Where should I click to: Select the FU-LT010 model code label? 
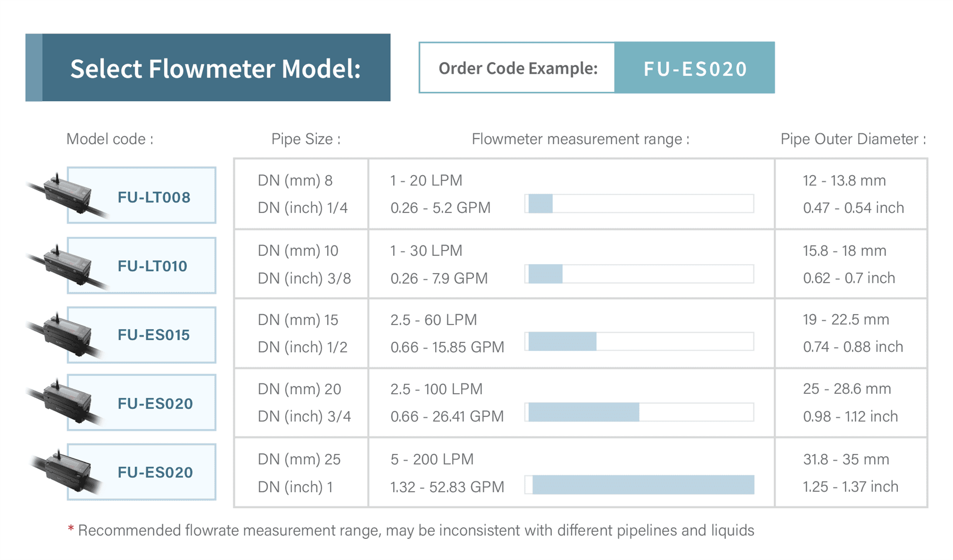tap(152, 266)
